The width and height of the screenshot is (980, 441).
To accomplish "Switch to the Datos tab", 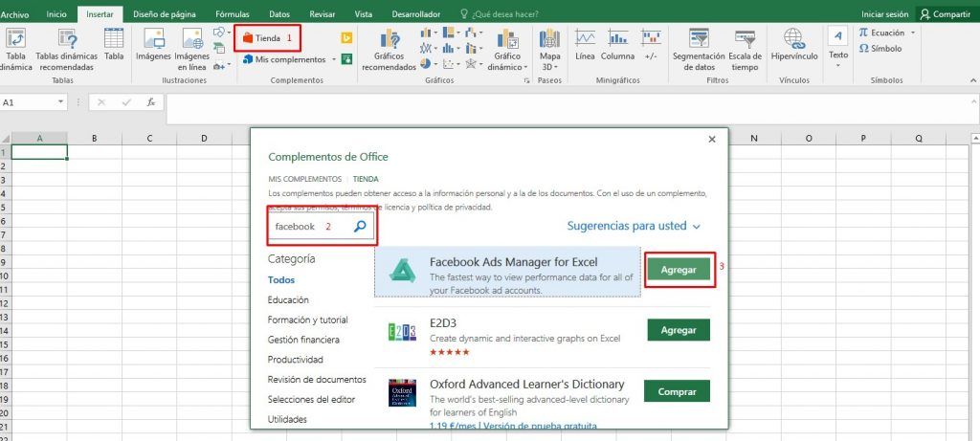I will pos(279,13).
